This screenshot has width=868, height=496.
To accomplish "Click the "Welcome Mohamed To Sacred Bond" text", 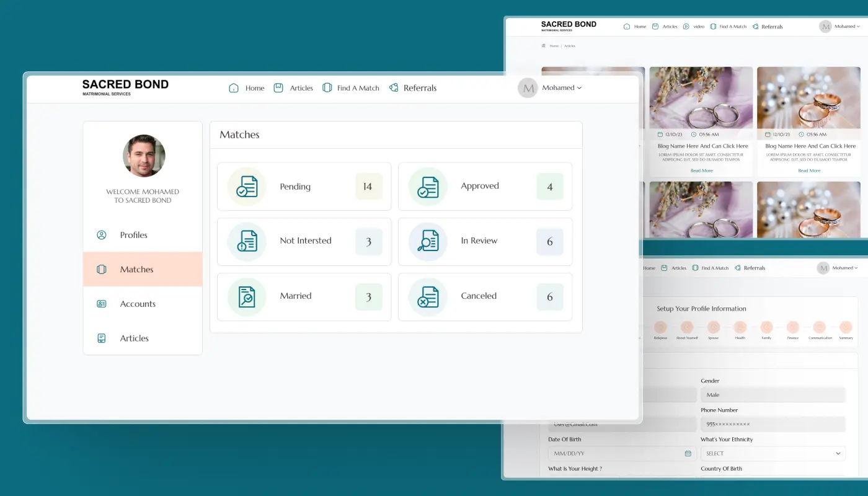I will (x=143, y=196).
